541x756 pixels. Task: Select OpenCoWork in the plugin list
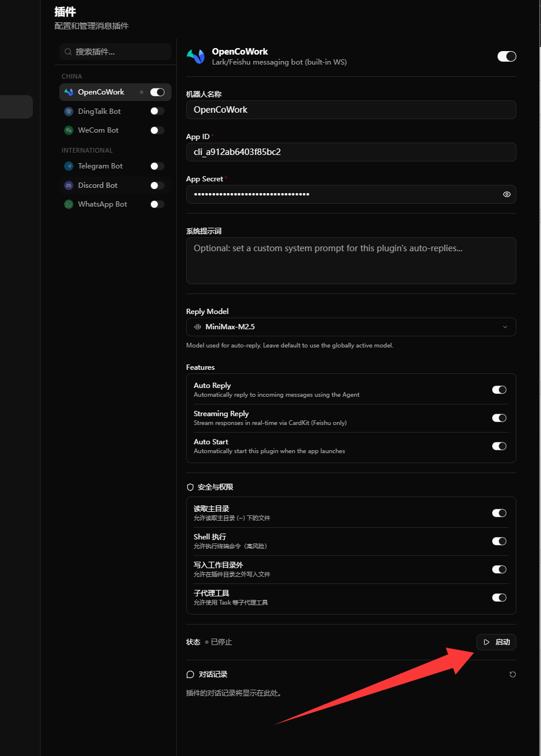click(115, 92)
